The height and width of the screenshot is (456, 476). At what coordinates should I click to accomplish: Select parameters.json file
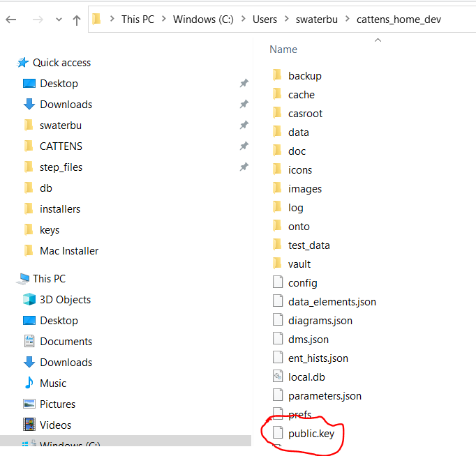[x=325, y=396]
